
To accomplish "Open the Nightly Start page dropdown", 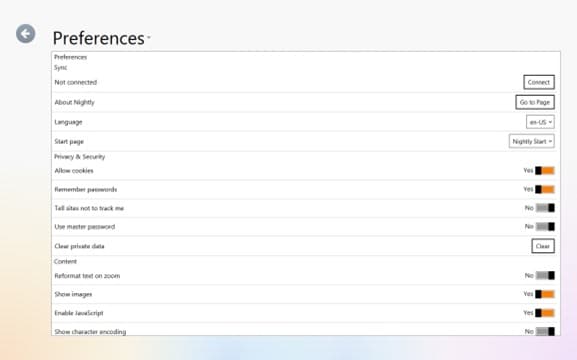I will pos(532,141).
